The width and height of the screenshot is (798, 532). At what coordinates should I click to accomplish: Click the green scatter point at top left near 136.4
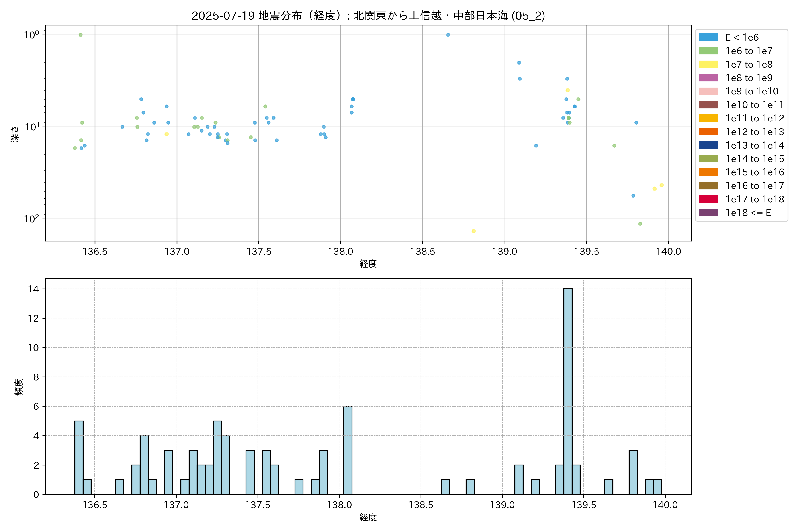(80, 35)
